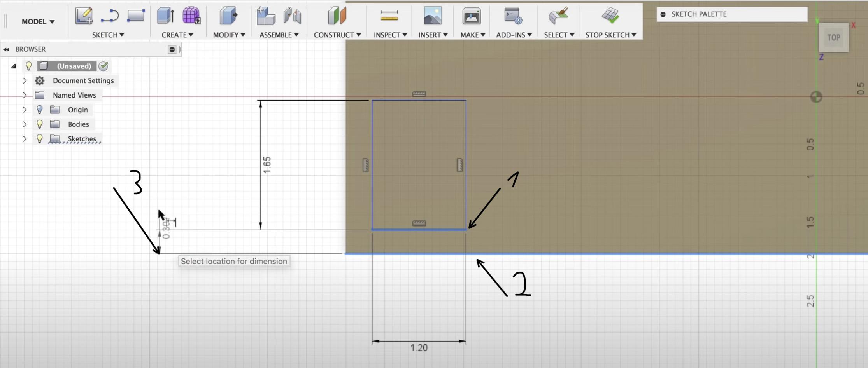Open the MODIFY menu
The image size is (868, 368).
229,35
